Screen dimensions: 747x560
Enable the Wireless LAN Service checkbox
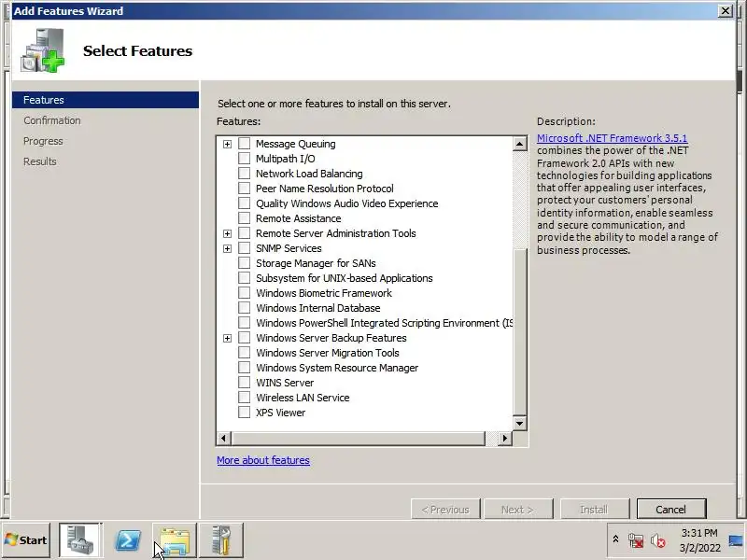tap(244, 398)
